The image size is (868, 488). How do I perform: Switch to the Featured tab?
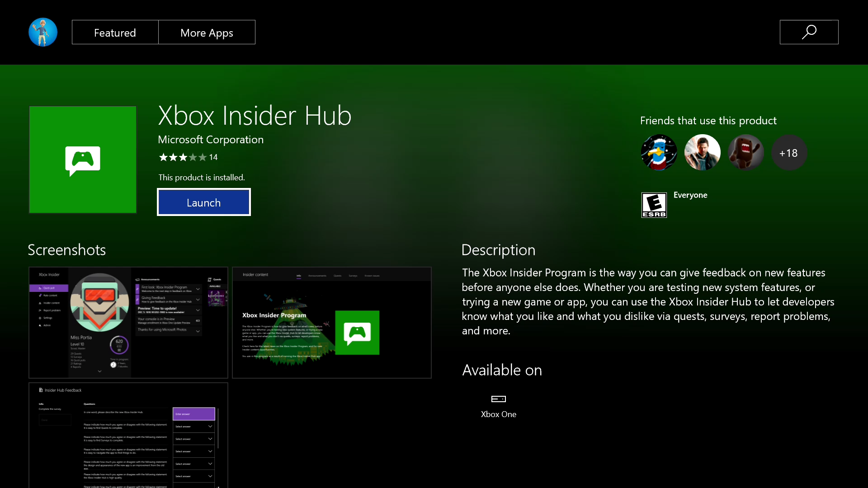click(x=115, y=33)
